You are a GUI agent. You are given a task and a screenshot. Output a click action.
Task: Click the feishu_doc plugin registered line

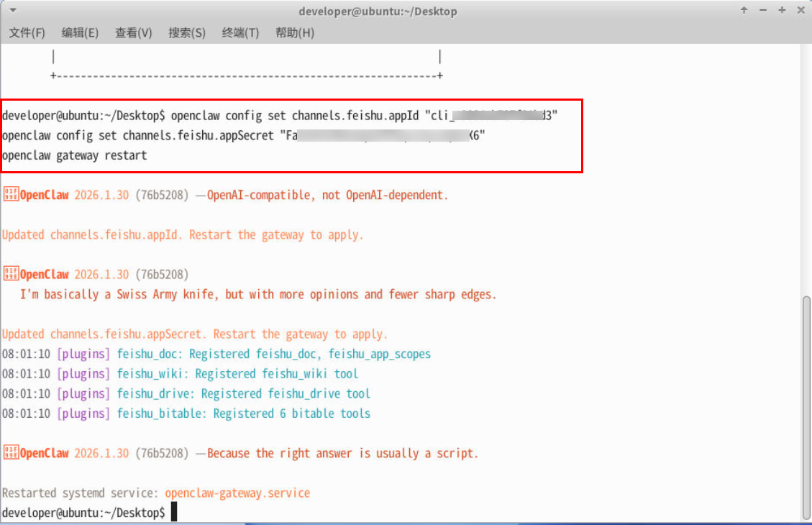point(216,354)
